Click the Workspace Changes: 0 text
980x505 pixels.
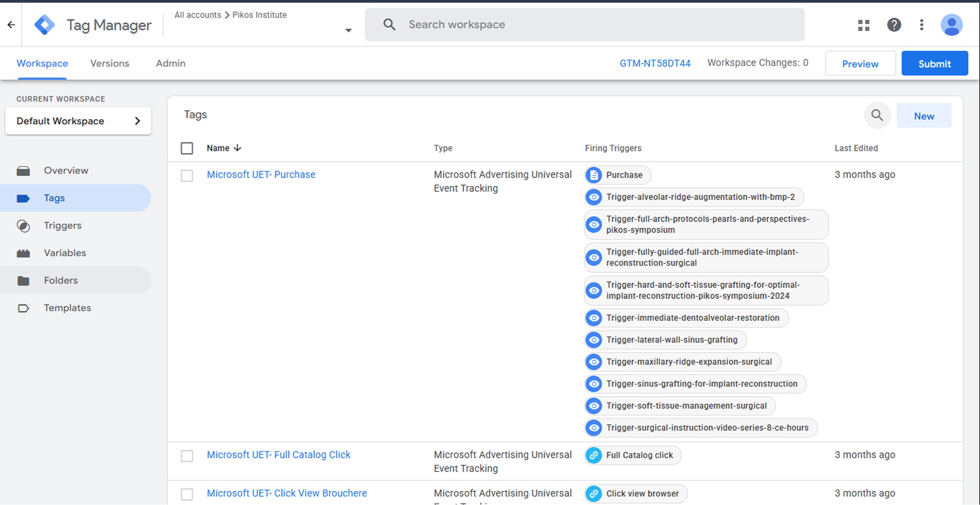point(757,63)
